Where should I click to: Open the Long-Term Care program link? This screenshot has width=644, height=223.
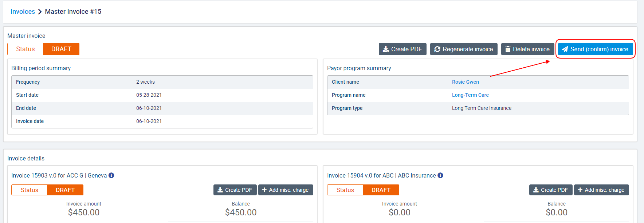click(470, 95)
